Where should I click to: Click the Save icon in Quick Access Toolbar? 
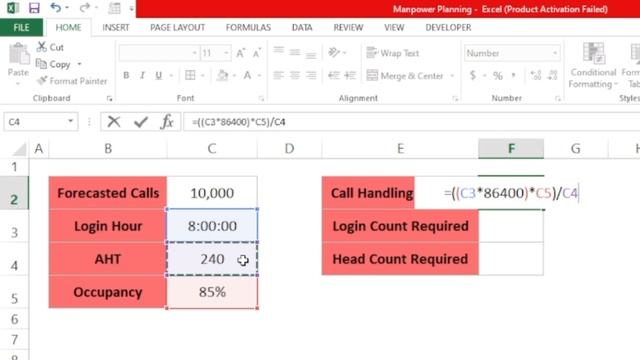[34, 8]
